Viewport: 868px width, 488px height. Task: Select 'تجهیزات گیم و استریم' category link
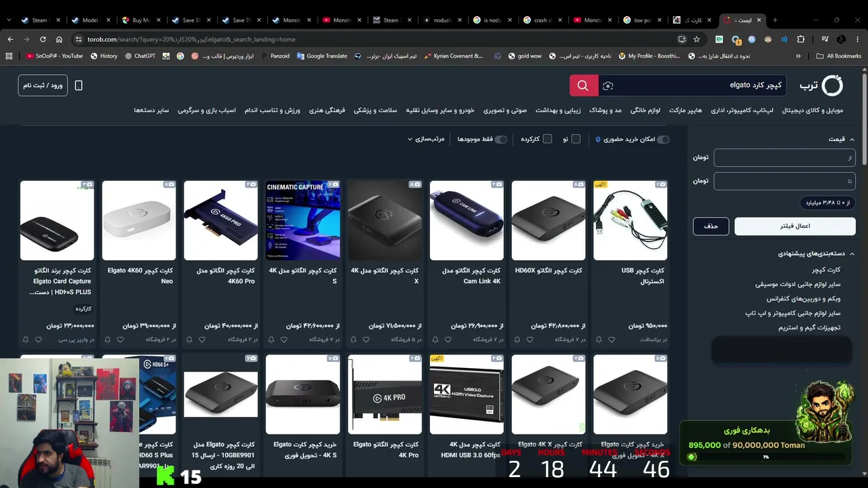(x=809, y=327)
